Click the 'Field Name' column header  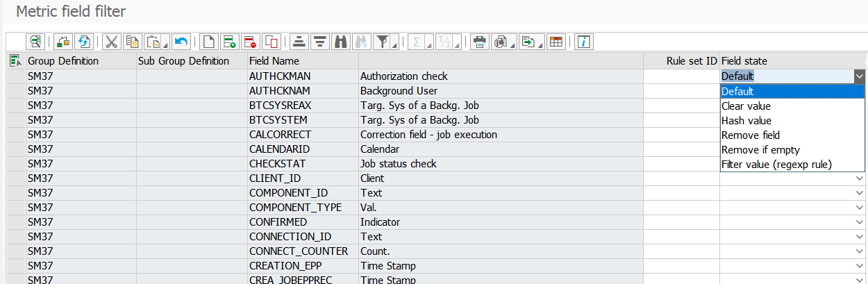click(x=274, y=61)
